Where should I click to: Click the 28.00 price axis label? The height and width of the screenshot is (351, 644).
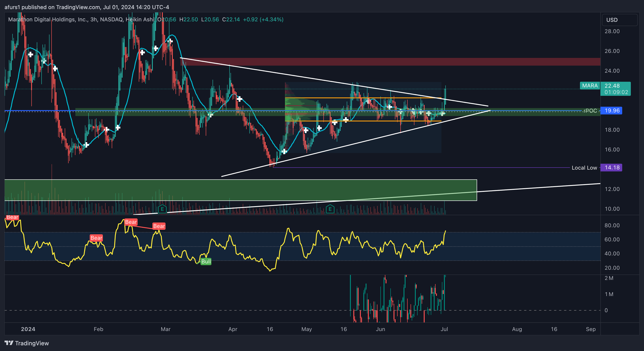pos(612,31)
